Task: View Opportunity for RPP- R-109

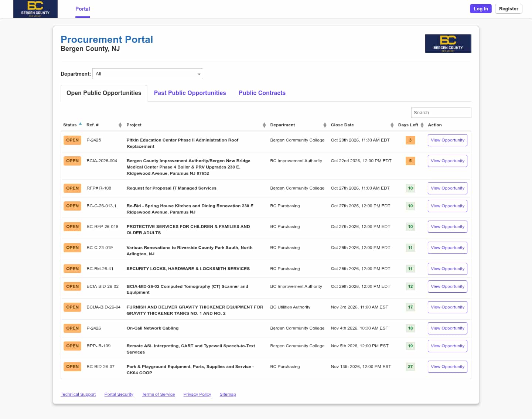Action: (447, 346)
